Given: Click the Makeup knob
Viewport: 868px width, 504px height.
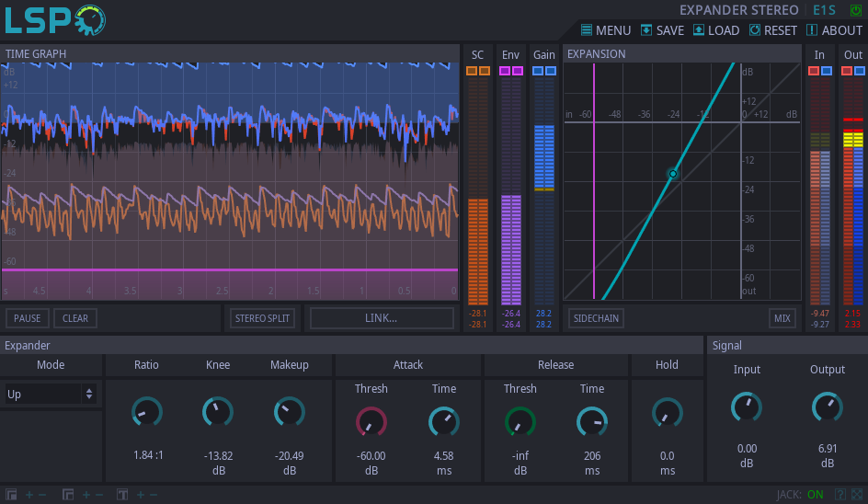Looking at the screenshot, I should coord(290,412).
